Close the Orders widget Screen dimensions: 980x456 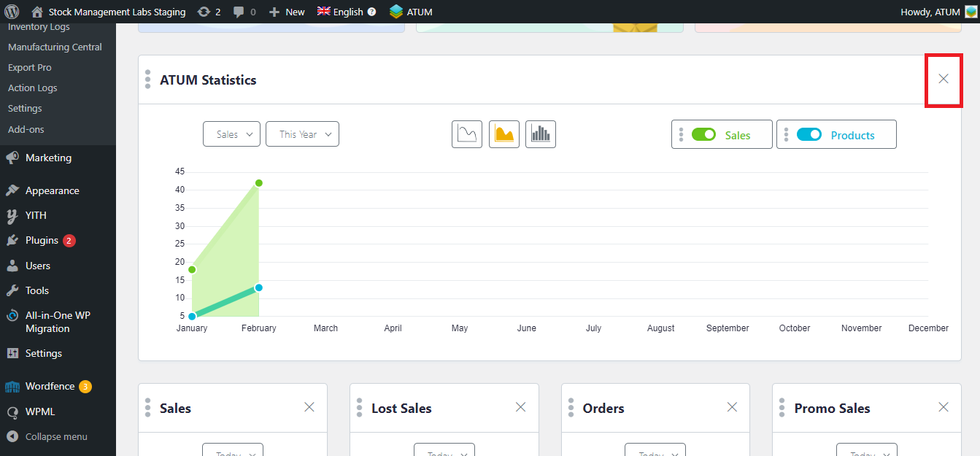732,407
